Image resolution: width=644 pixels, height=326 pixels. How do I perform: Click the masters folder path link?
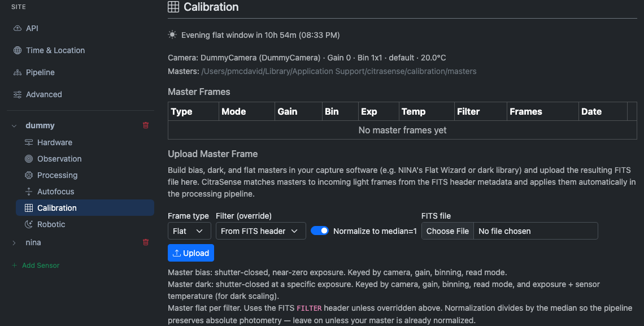339,71
